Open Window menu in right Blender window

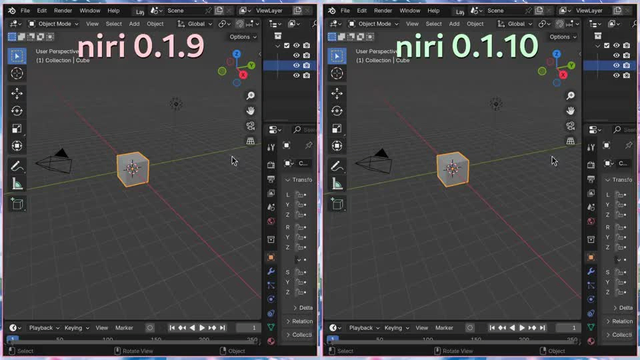point(410,11)
